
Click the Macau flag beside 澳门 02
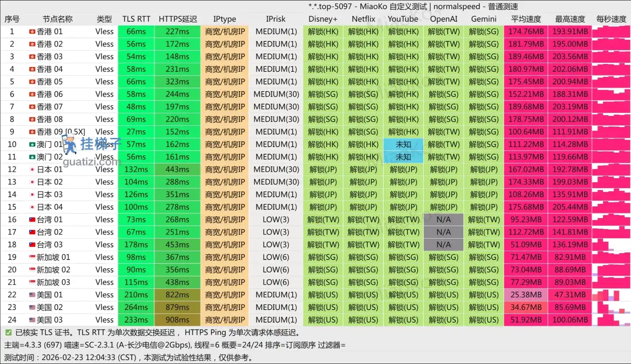32,157
